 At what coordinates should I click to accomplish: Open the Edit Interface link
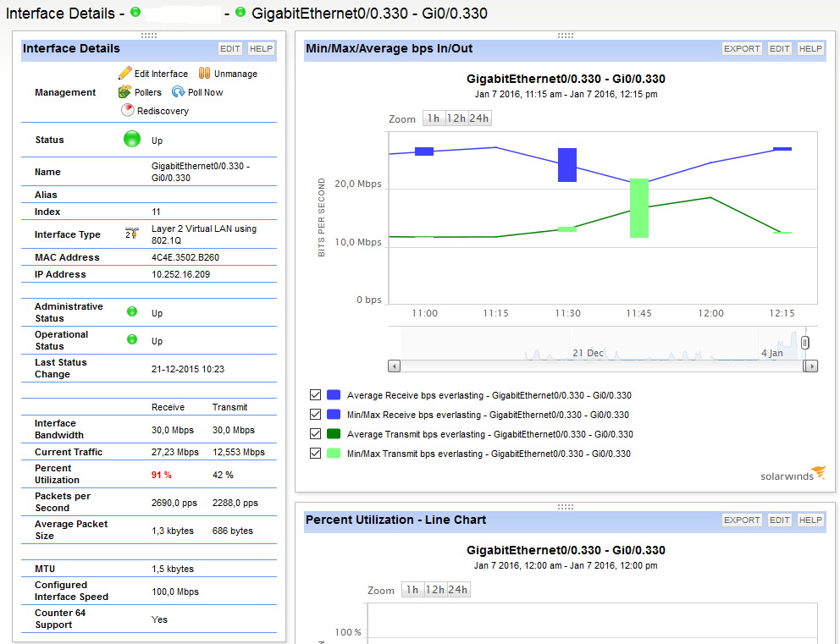point(161,74)
